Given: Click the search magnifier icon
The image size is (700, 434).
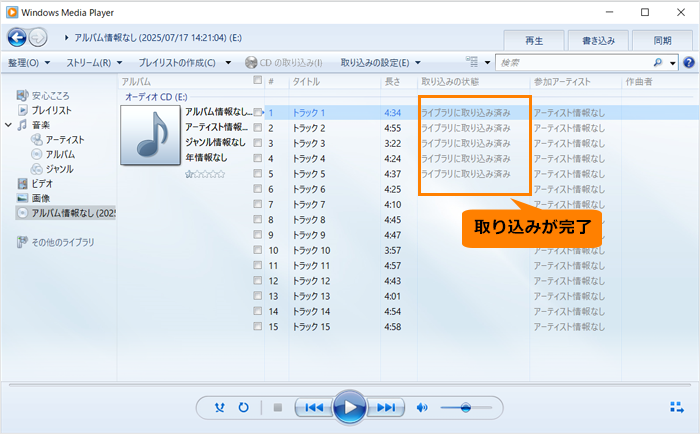Looking at the screenshot, I should (658, 63).
